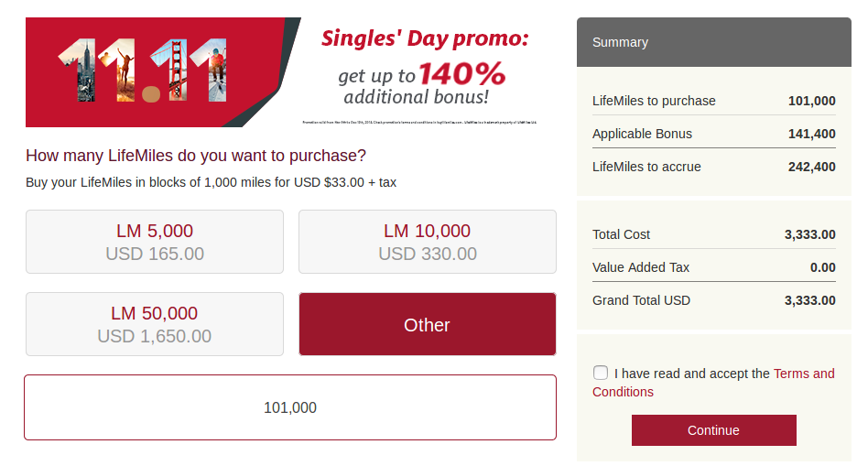Click the Value Added Tax amount 0.00
868x466 pixels.
pyautogui.click(x=822, y=267)
